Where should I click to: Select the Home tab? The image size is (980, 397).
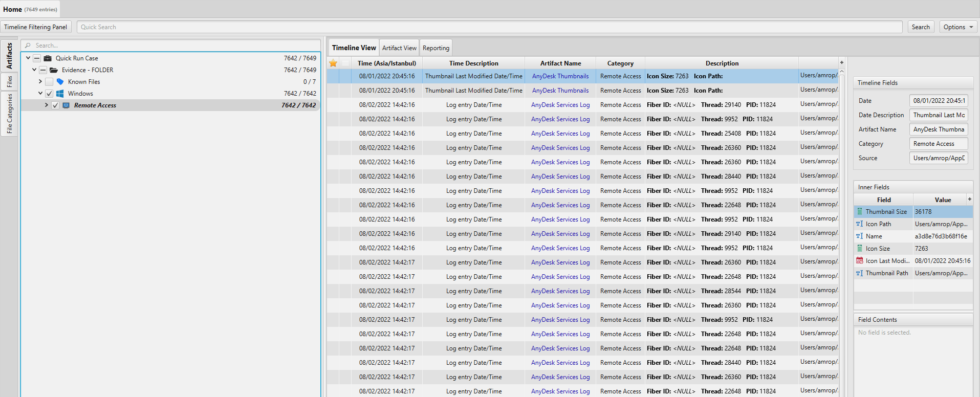30,9
